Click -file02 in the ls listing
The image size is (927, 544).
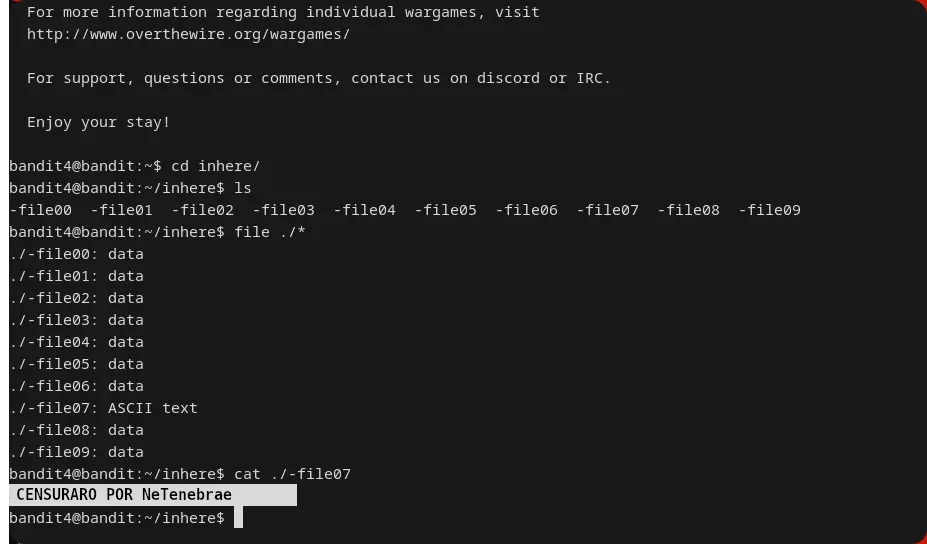202,210
